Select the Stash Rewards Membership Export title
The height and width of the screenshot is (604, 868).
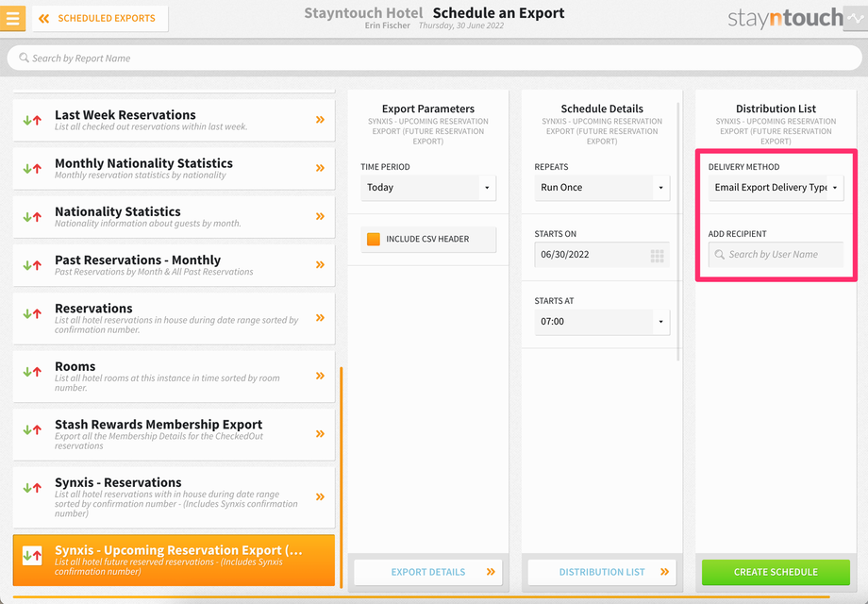point(159,425)
